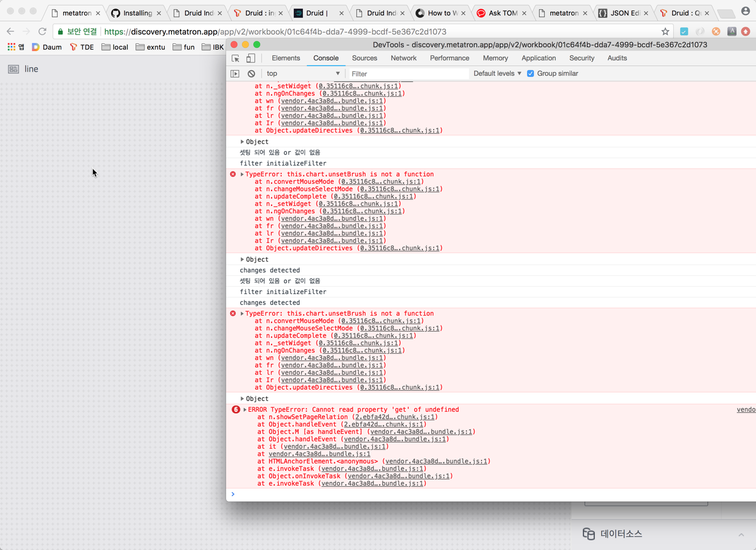
Task: Clear console with the ban icon
Action: [x=251, y=73]
